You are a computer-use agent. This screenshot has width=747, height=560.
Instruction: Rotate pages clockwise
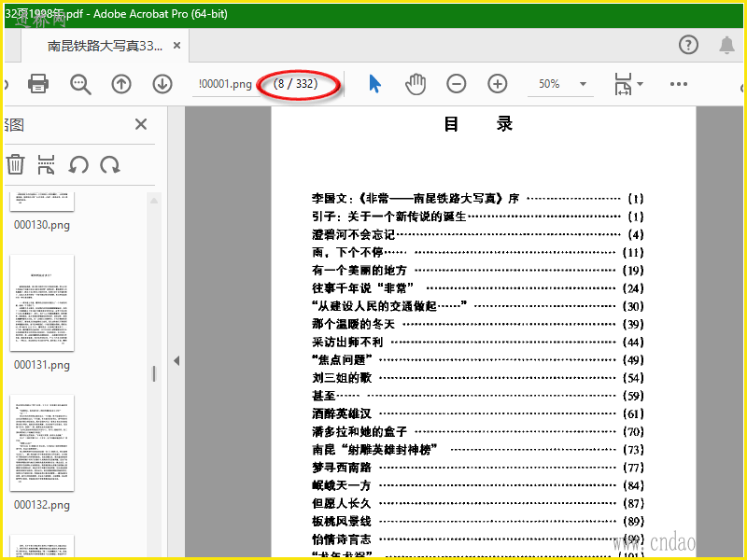[x=110, y=165]
